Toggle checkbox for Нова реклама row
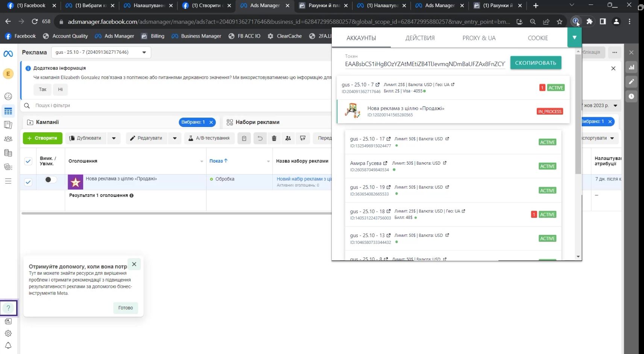 28,182
